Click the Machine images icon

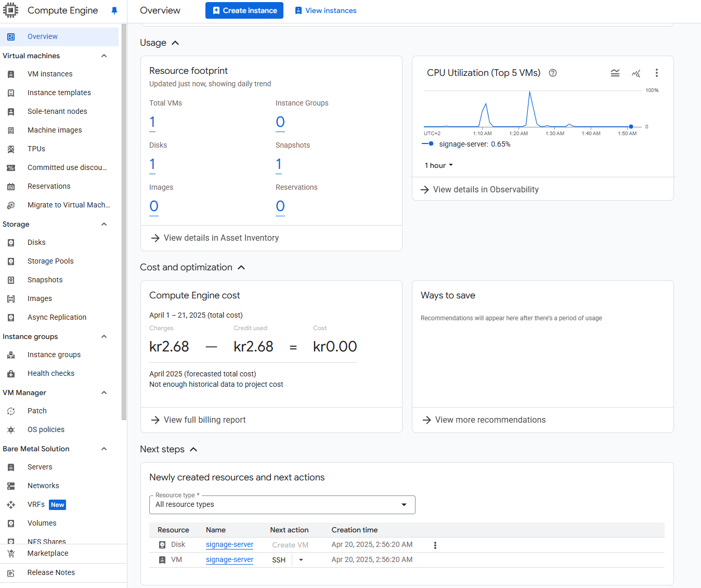point(11,130)
